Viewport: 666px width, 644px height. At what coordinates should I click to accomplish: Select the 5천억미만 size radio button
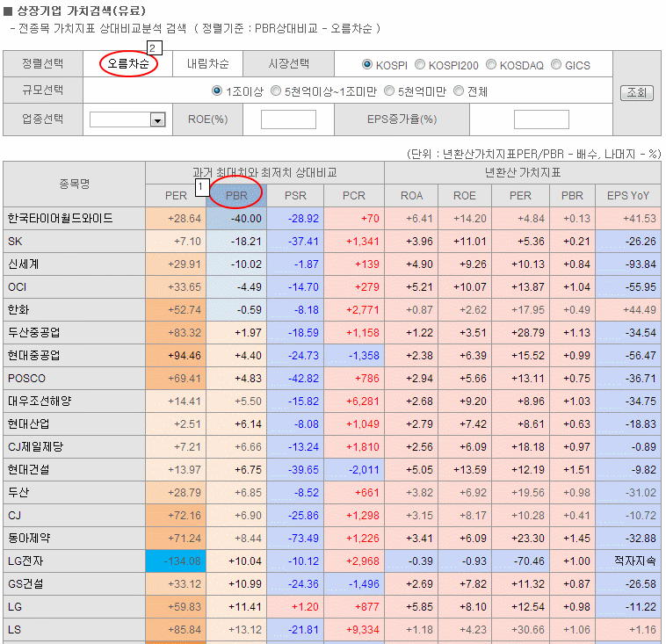pyautogui.click(x=389, y=90)
